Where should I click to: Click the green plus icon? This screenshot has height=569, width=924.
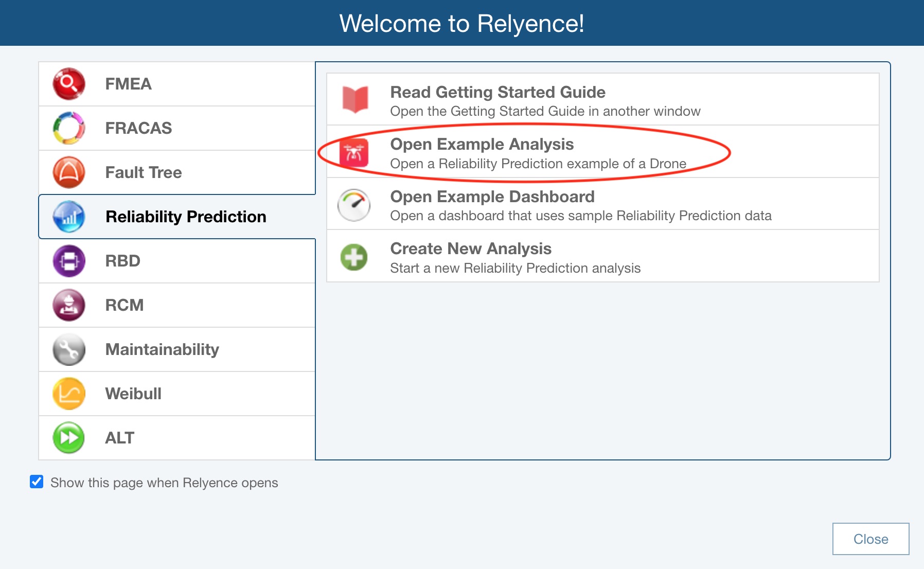point(353,257)
